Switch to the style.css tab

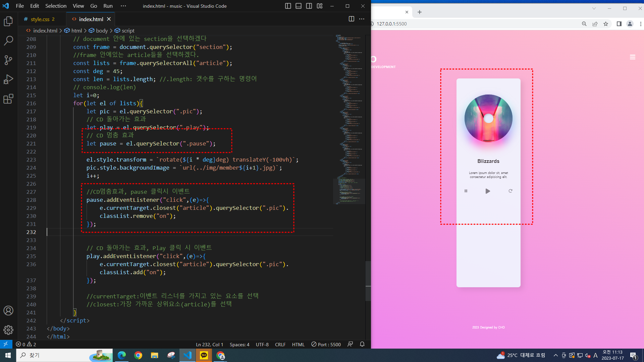click(x=40, y=19)
